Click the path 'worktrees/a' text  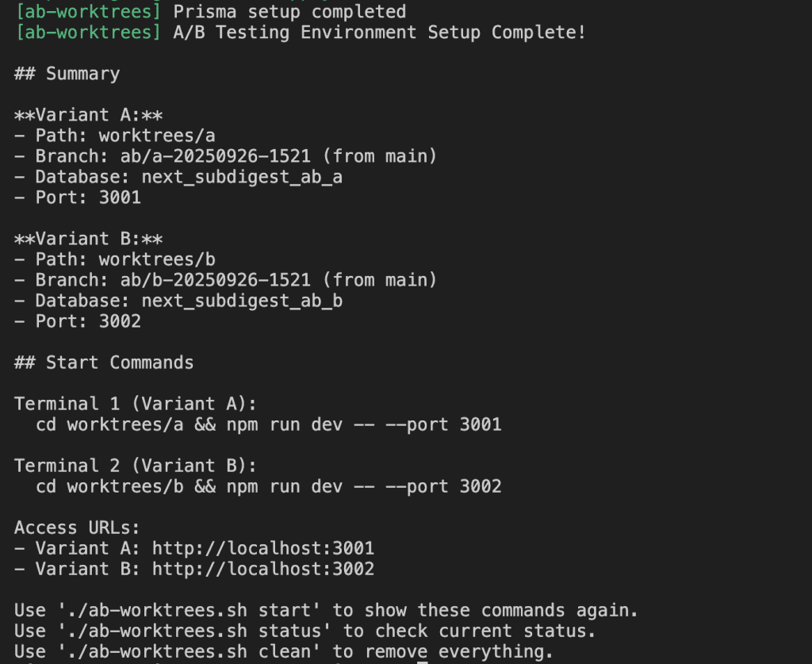coord(157,136)
